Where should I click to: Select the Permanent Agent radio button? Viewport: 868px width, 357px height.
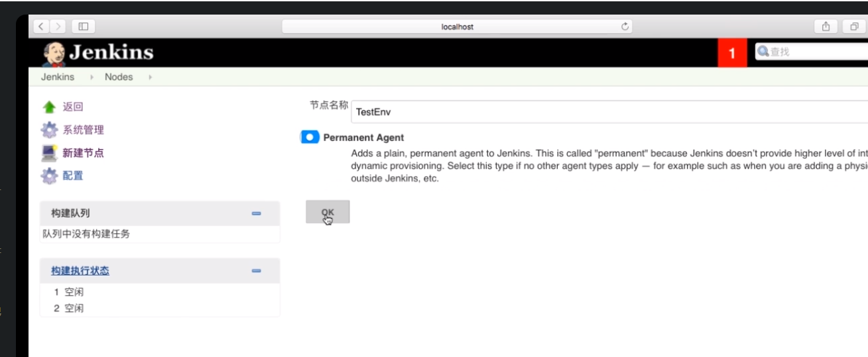tap(310, 137)
